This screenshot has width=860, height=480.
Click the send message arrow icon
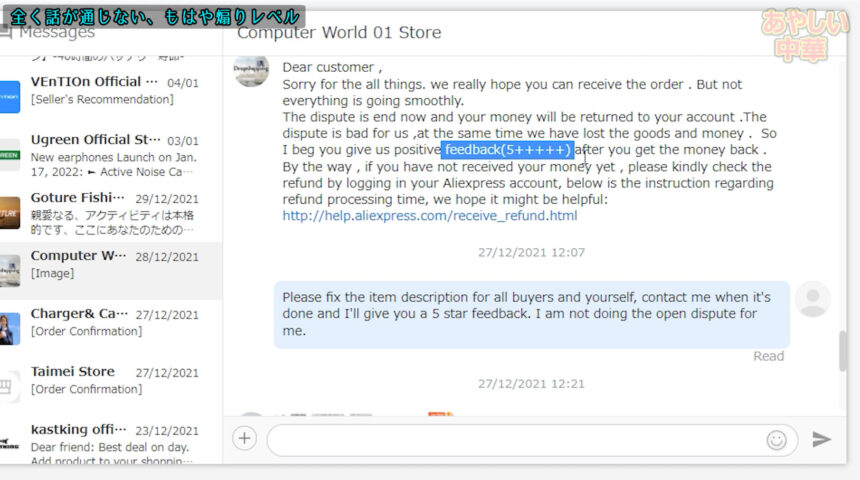click(x=821, y=439)
